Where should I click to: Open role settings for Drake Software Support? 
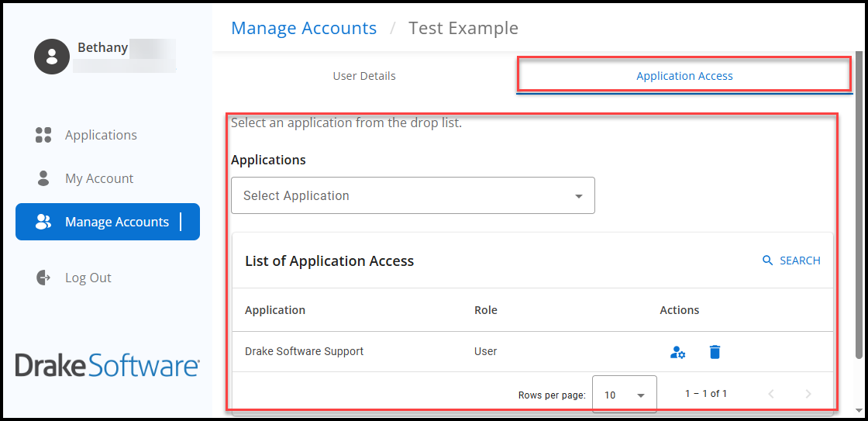[677, 352]
